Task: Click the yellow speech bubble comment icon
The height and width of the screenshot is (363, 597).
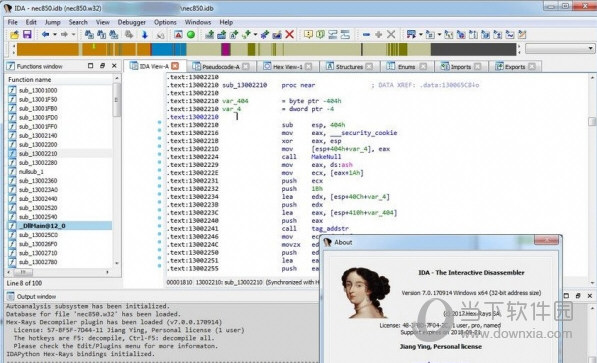Action: tap(308, 35)
